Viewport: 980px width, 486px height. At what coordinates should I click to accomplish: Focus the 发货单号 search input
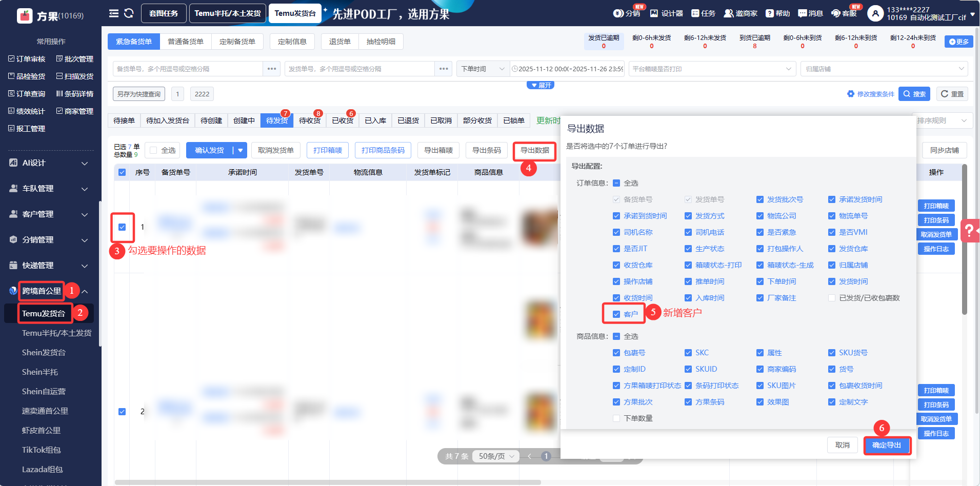click(359, 69)
